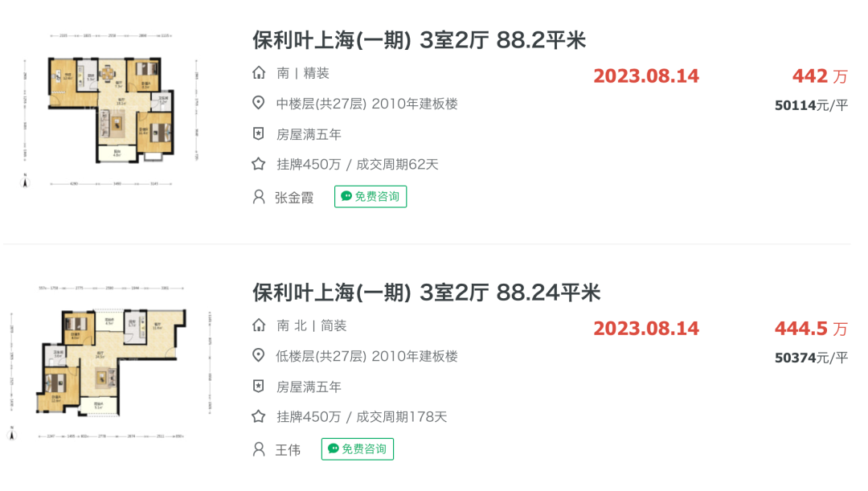
Task: Click the house orientation icon beside 南 | 精装
Action: point(259,73)
